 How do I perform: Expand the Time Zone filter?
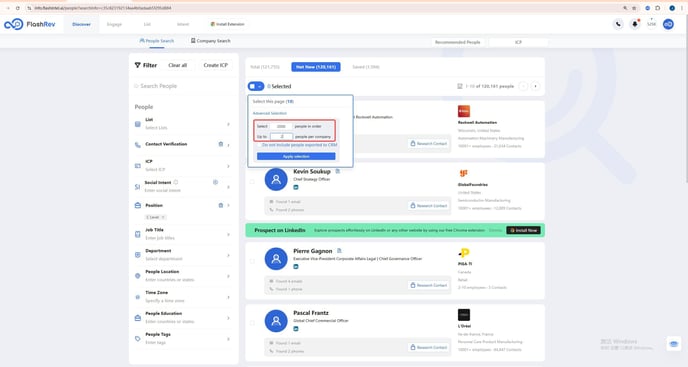click(x=228, y=297)
